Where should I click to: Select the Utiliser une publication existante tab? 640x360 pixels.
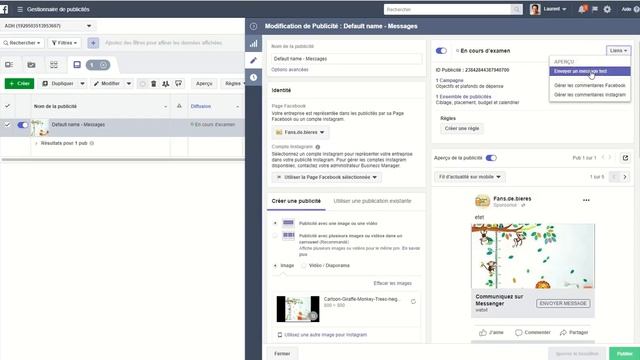(372, 201)
